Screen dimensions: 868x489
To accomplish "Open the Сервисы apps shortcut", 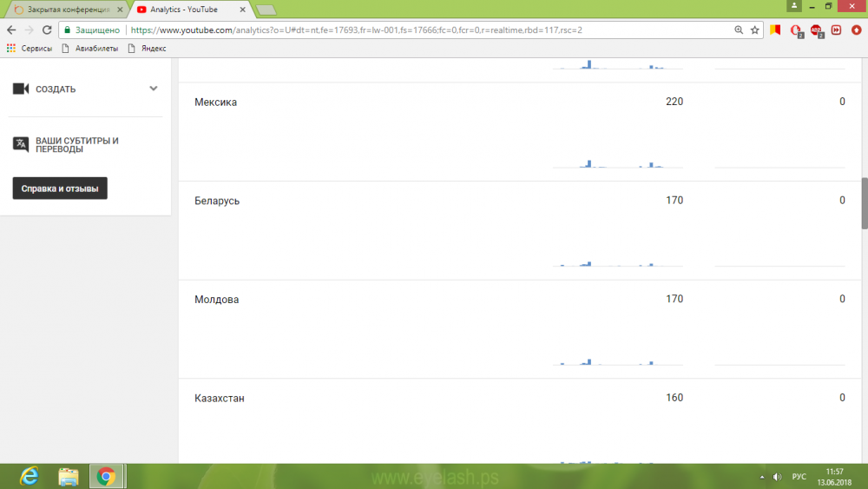I will pos(30,49).
